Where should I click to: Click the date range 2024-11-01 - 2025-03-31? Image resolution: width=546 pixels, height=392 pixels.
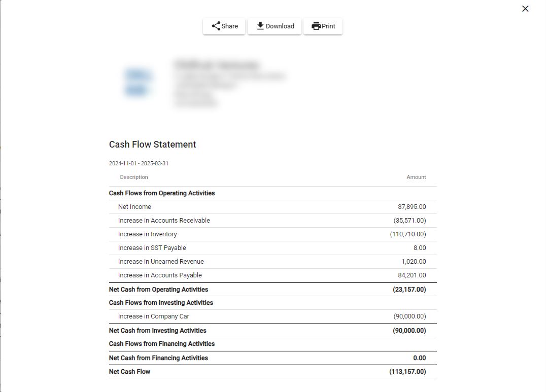coord(139,163)
